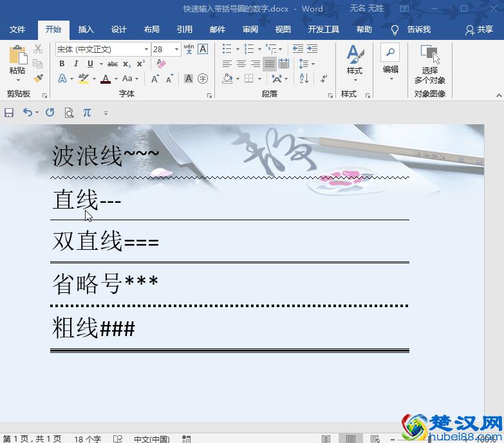Apply paragraph shading bucket
504x443 pixels.
tap(228, 79)
